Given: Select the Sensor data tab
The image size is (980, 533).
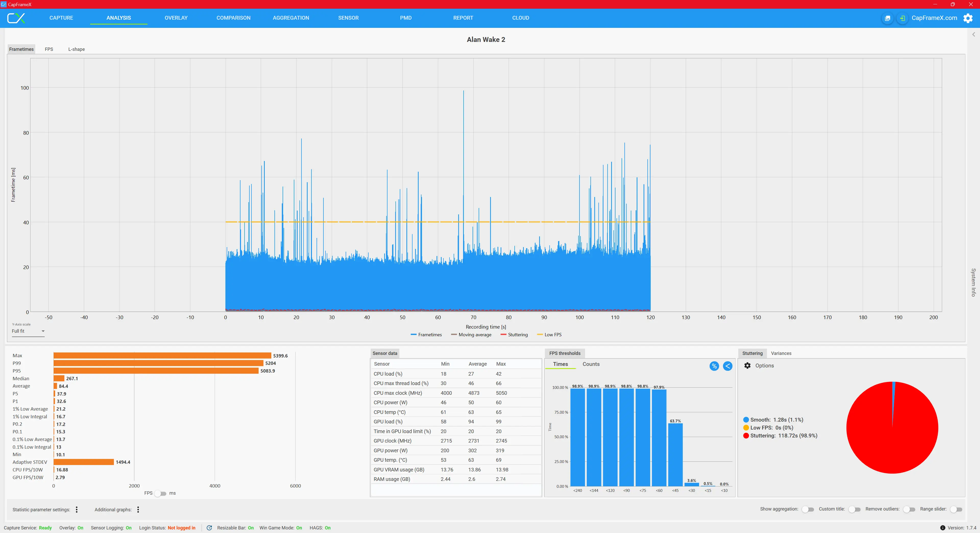Looking at the screenshot, I should (385, 353).
